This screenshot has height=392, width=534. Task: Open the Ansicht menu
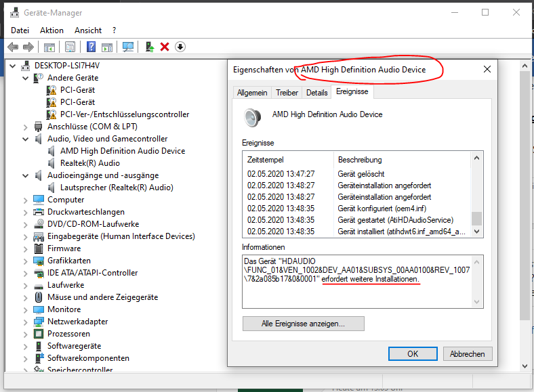(88, 30)
